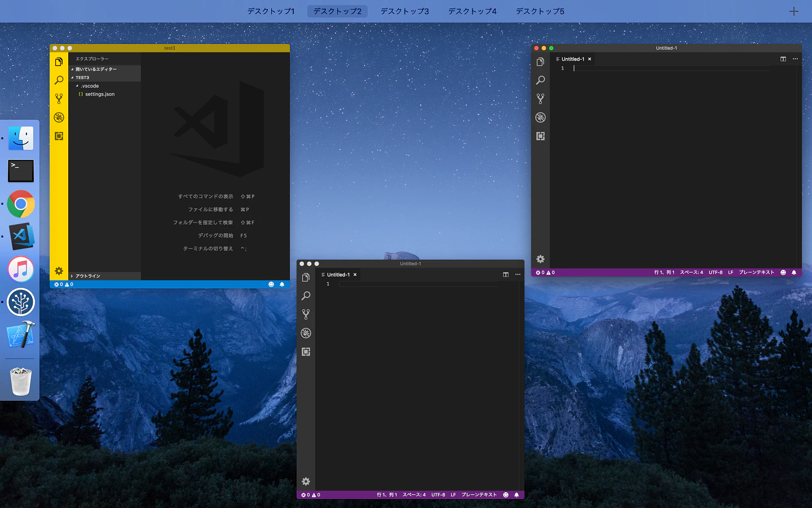Switch to デスクトップ3 space
The height and width of the screenshot is (508, 812).
[405, 11]
